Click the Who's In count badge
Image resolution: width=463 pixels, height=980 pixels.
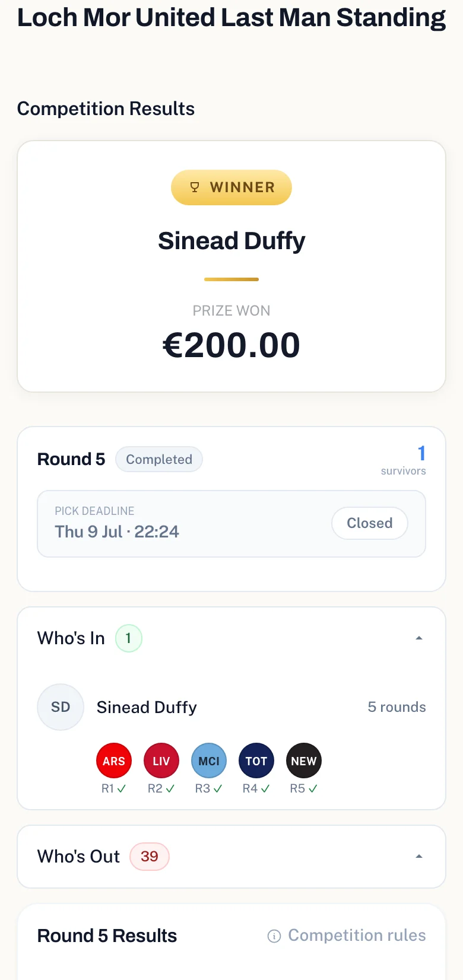128,638
